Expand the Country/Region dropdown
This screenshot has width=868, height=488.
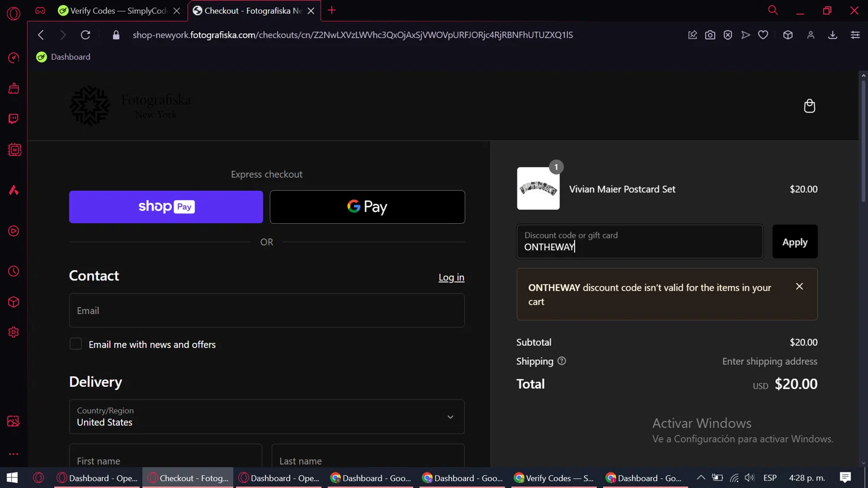pyautogui.click(x=267, y=417)
